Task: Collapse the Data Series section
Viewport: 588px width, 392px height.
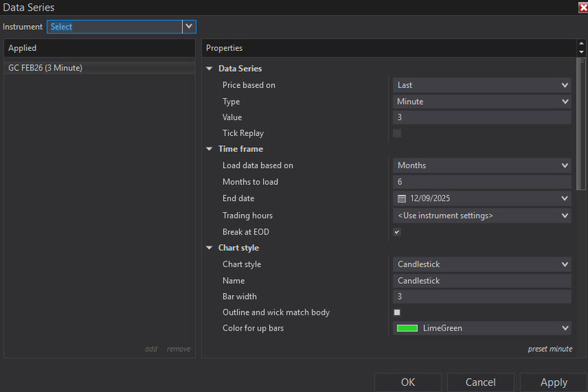Action: pyautogui.click(x=209, y=69)
